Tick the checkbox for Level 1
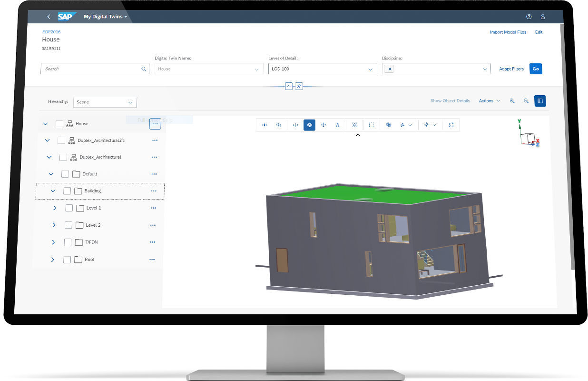588x381 pixels. click(x=69, y=208)
